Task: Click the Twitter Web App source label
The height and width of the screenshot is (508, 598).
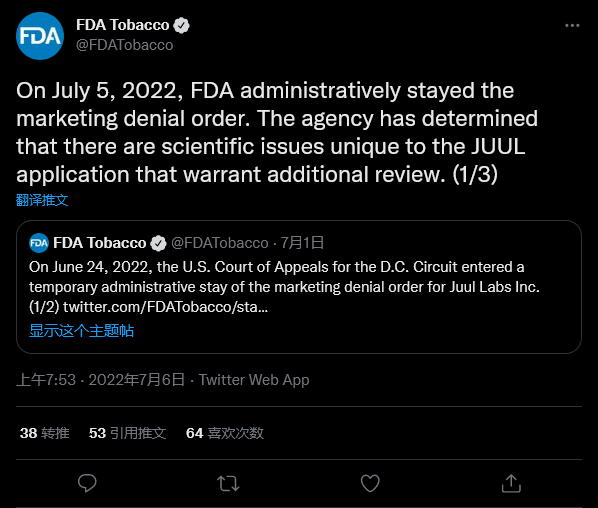Action: 254,380
